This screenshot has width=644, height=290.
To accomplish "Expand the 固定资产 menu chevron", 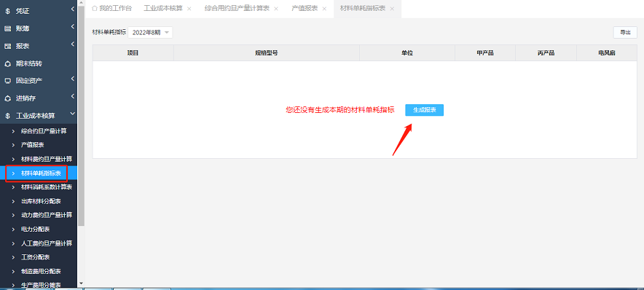I will pyautogui.click(x=72, y=79).
